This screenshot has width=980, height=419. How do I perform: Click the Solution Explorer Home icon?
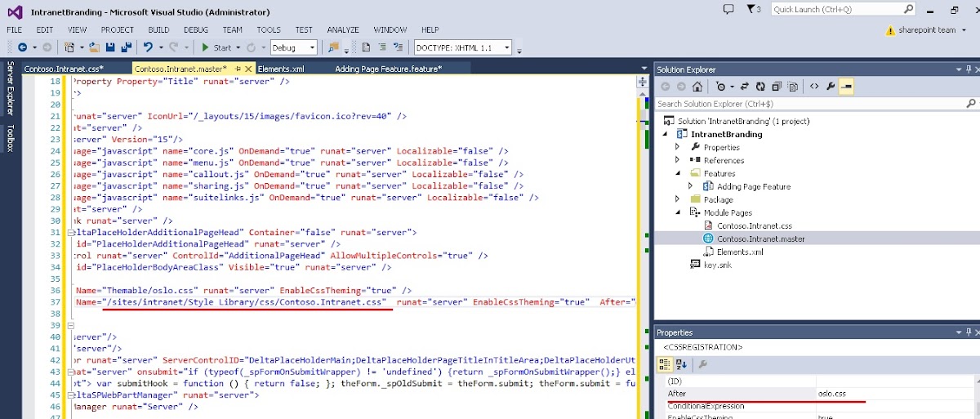[x=697, y=87]
